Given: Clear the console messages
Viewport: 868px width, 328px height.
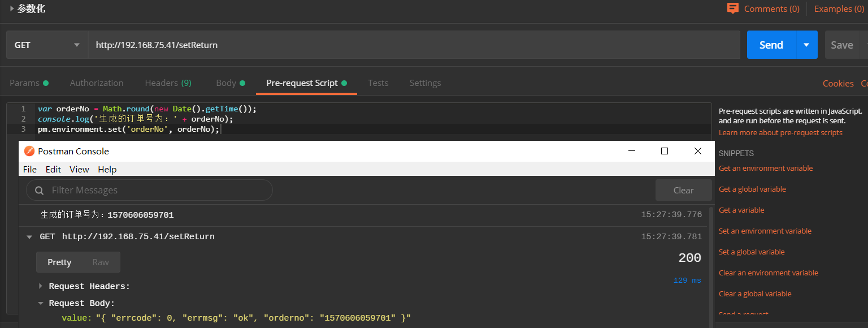Looking at the screenshot, I should click(683, 190).
